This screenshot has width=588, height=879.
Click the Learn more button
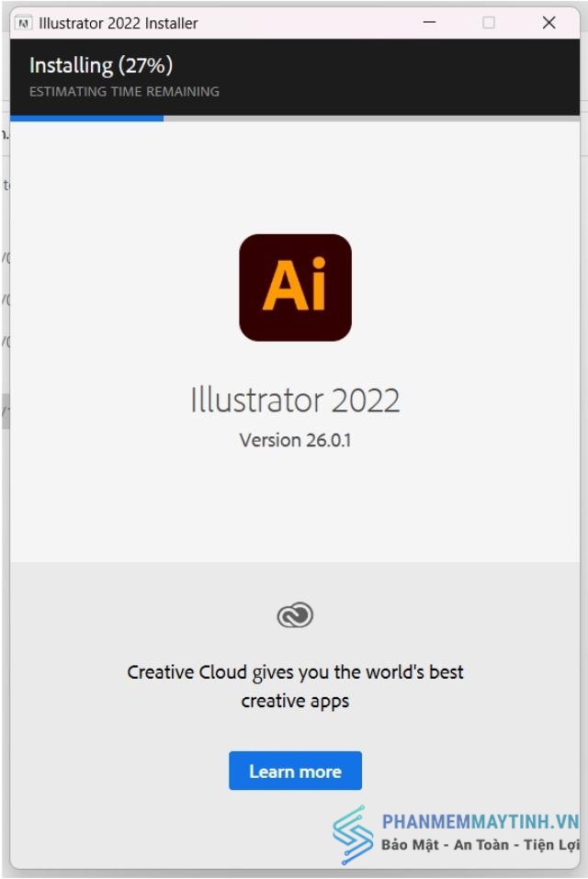point(295,771)
